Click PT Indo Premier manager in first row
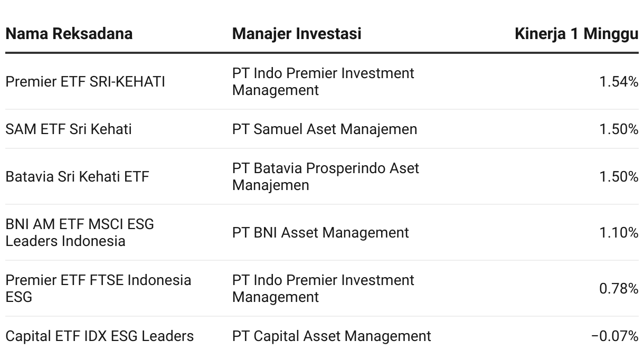This screenshot has height=360, width=644. tap(323, 82)
